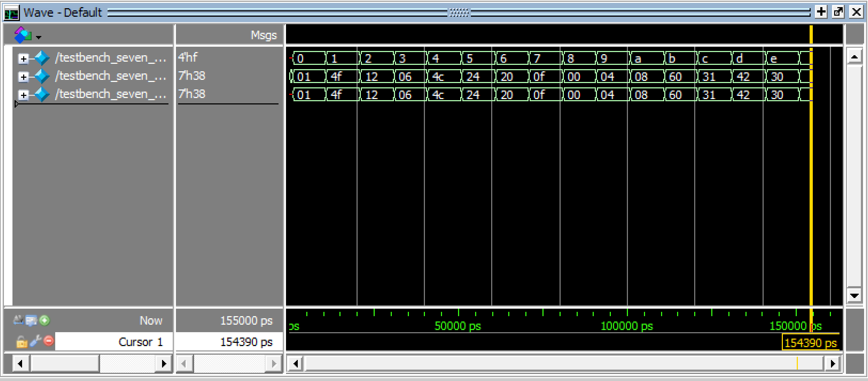Select the Cursor 1 name field
Screen dimensions: 868x381
tap(114, 342)
